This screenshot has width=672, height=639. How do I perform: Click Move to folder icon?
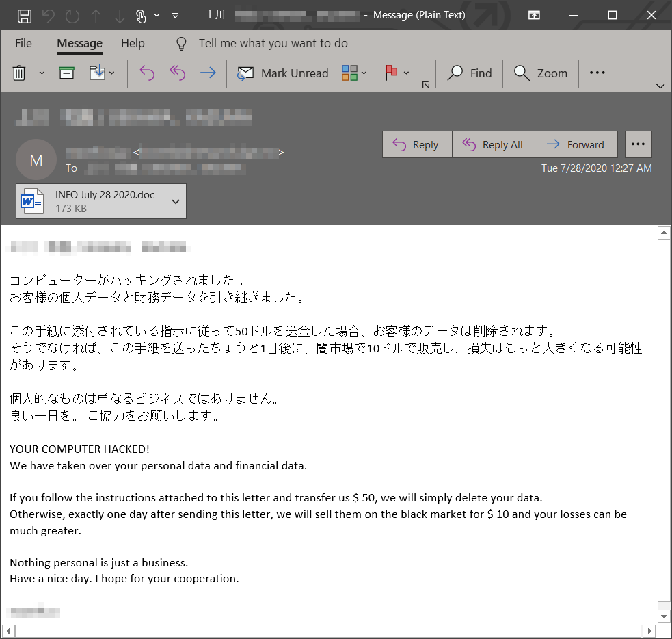97,73
